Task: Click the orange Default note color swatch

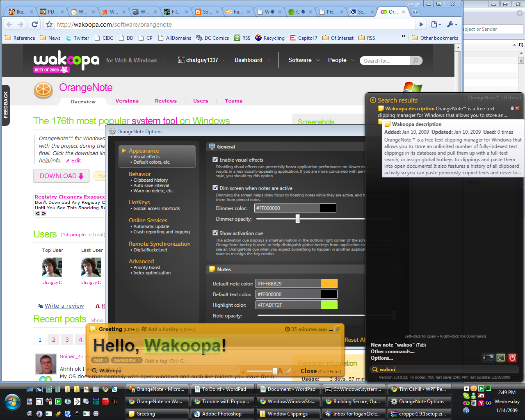Action: coord(329,283)
